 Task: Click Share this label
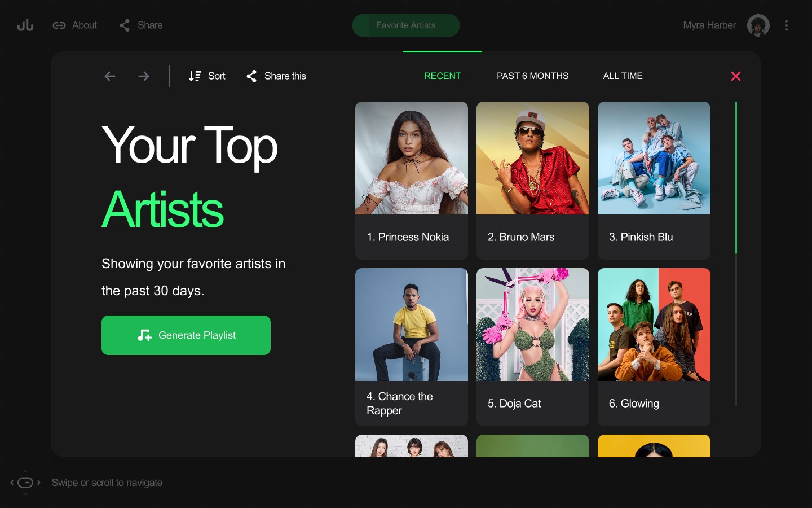[x=285, y=76]
